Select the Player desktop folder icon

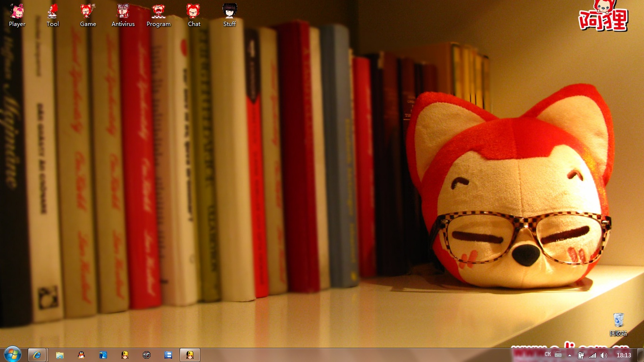[x=17, y=15]
